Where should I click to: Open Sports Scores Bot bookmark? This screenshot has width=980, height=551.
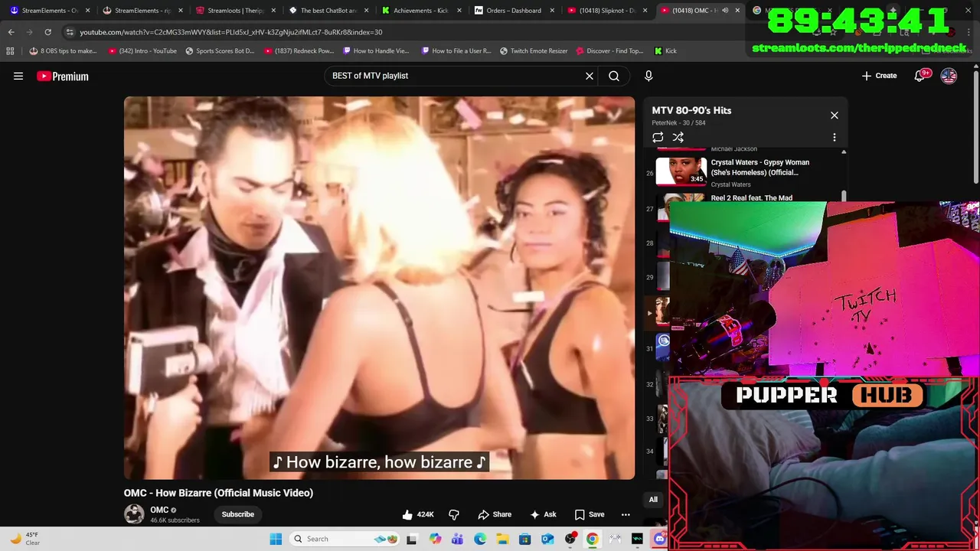coord(220,51)
